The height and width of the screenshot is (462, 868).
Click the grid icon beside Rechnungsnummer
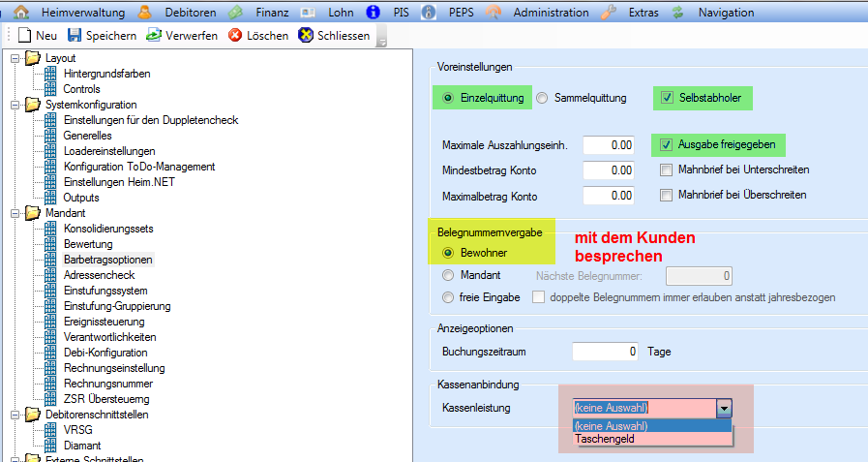coord(50,384)
